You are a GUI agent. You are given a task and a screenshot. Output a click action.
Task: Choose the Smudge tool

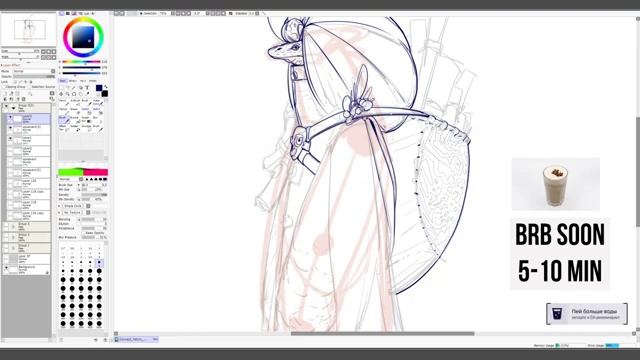click(x=87, y=129)
